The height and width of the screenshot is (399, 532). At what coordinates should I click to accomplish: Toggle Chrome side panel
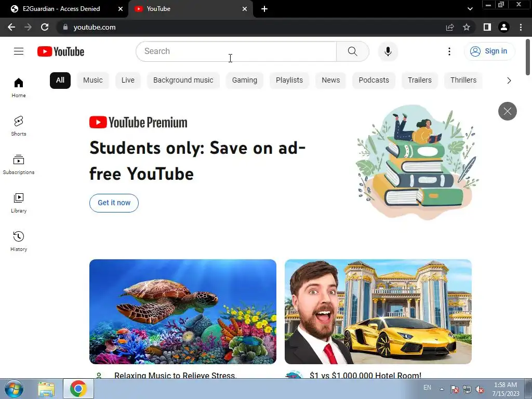coord(487,27)
